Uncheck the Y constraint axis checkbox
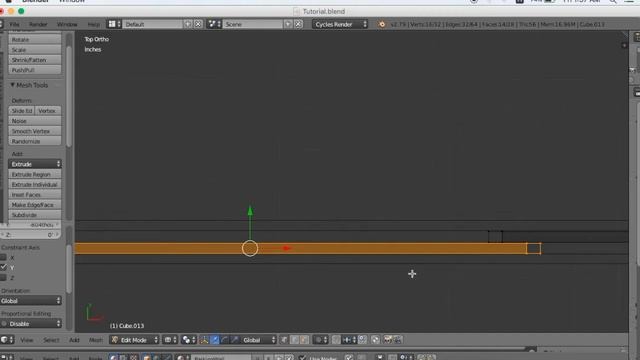This screenshot has width=640, height=360. (4, 267)
